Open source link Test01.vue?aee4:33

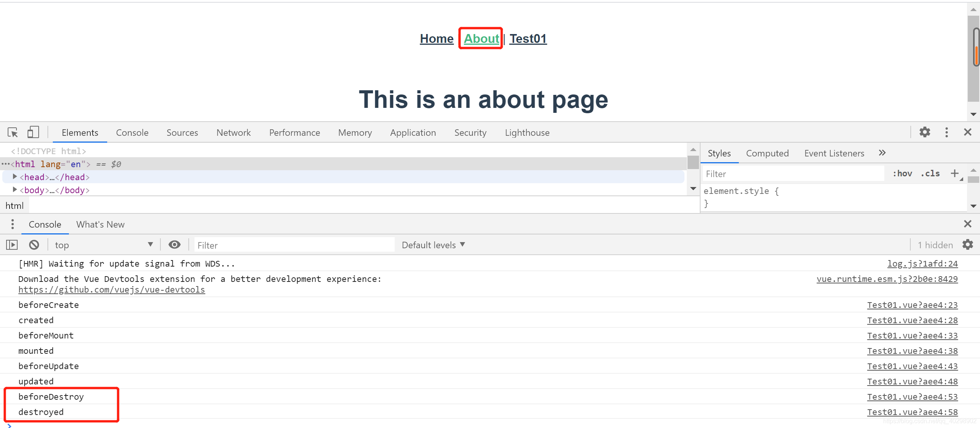[912, 335]
